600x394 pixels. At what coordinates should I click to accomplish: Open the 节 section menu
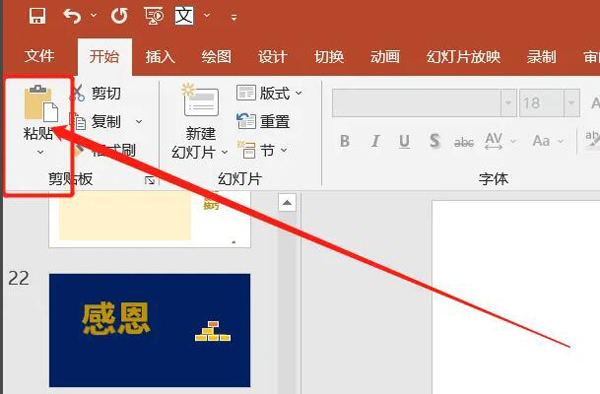[262, 150]
